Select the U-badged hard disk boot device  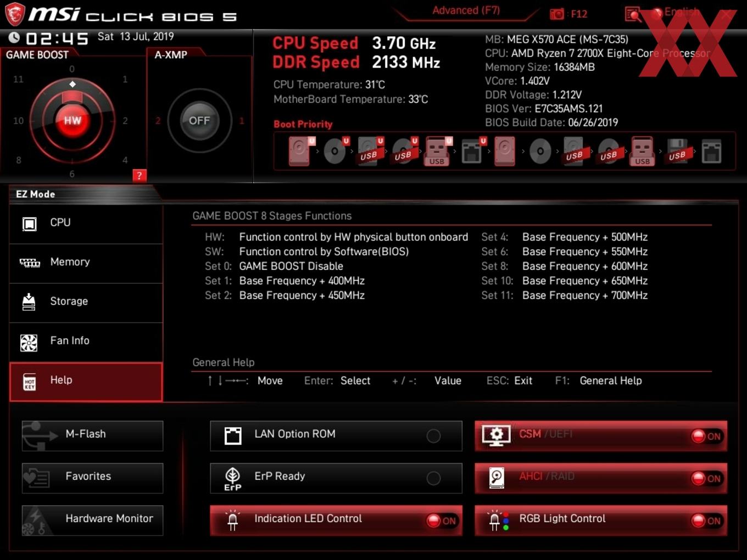tap(301, 151)
